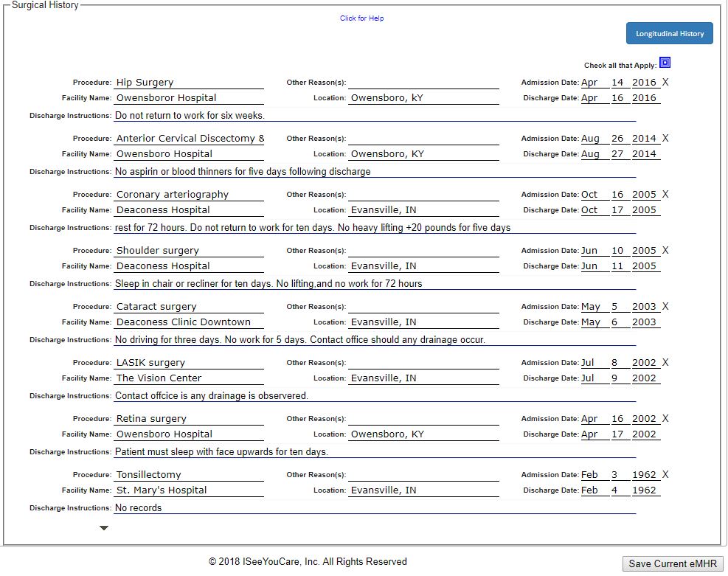Change LASIK surgery discharge month Jul

click(594, 378)
